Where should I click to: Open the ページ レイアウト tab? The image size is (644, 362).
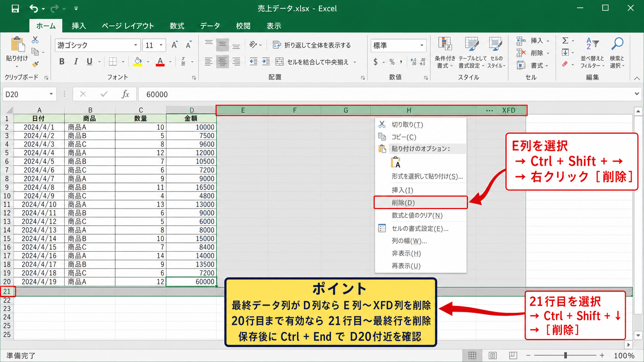click(x=128, y=26)
